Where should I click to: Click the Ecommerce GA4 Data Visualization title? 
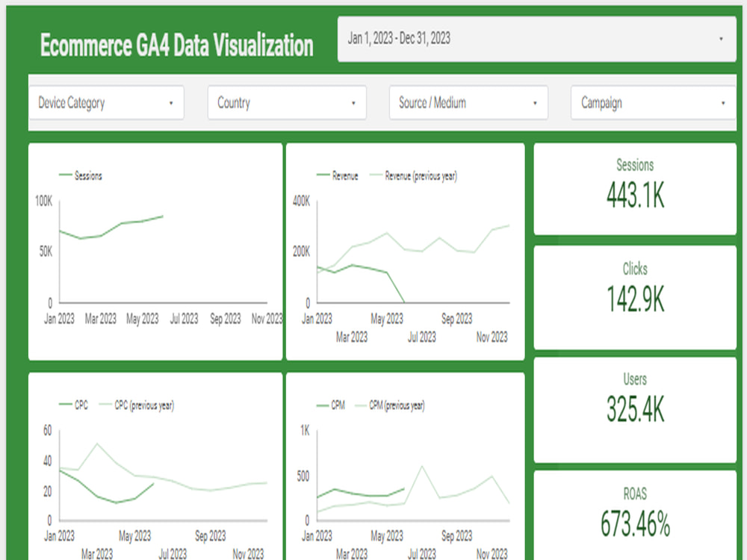[x=178, y=46]
